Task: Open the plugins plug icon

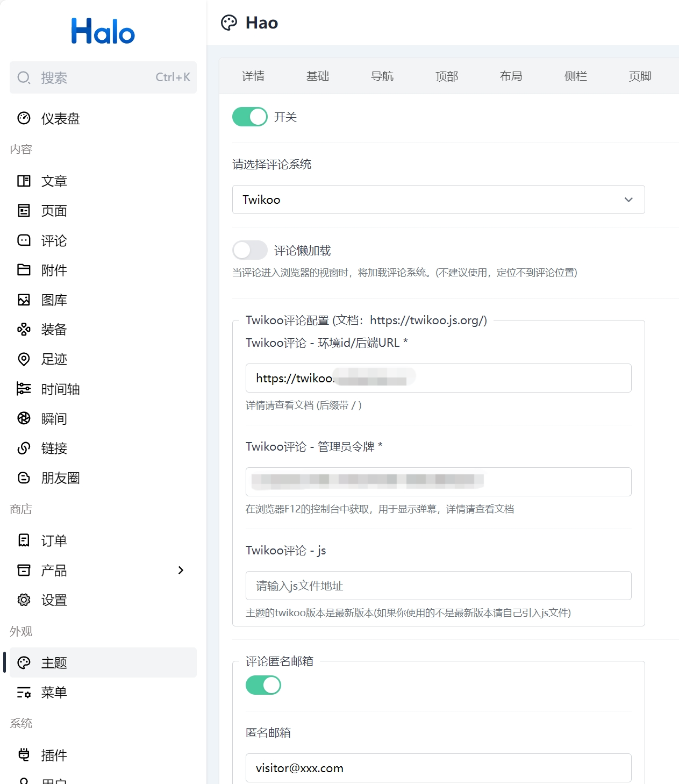Action: (x=24, y=755)
